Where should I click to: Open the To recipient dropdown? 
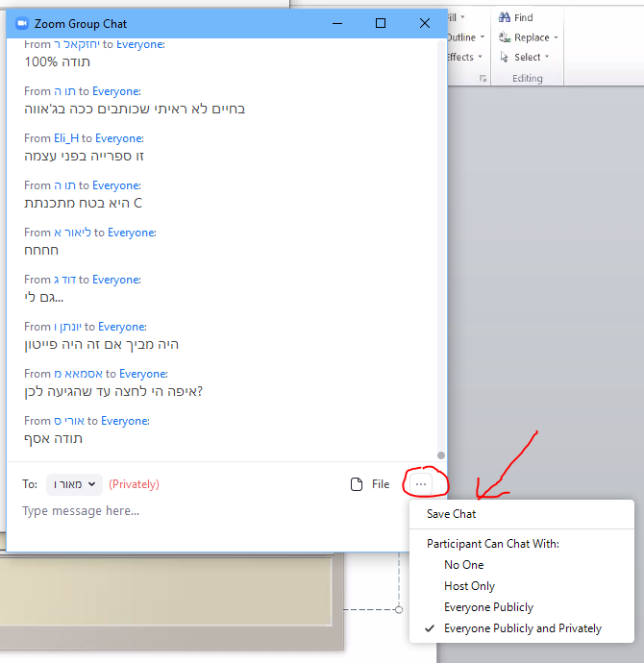(74, 484)
